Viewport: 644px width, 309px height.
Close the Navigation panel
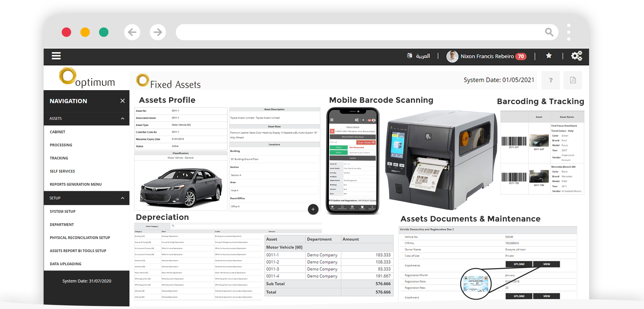[122, 101]
